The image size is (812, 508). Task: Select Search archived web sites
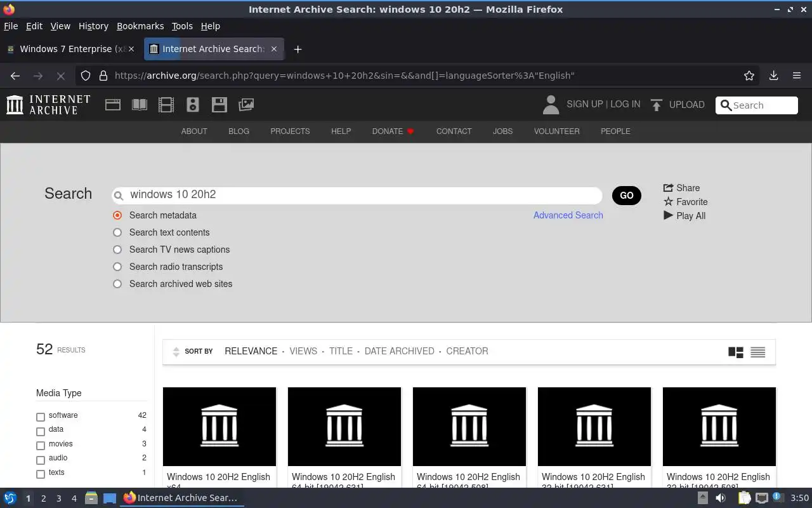tap(117, 284)
